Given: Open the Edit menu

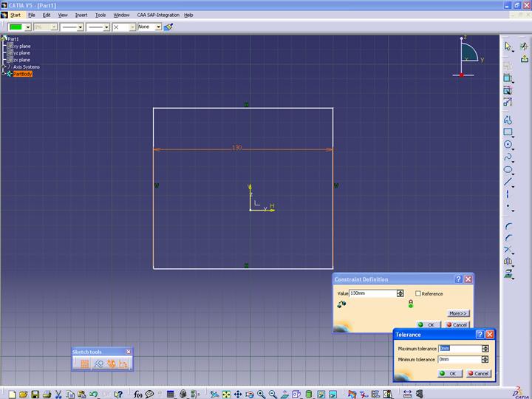Looking at the screenshot, I should coord(47,15).
